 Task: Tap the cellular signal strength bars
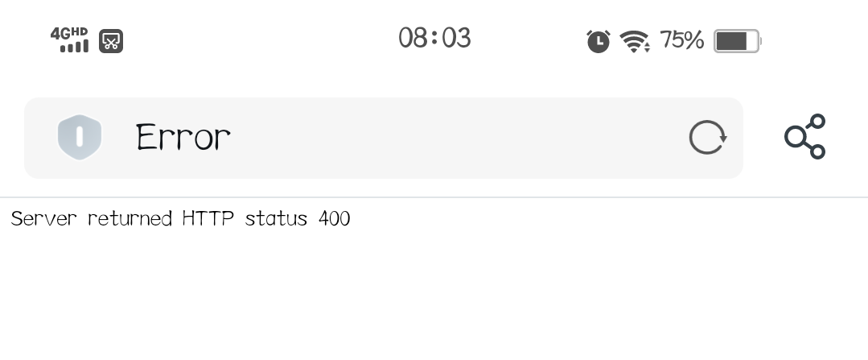coord(74,48)
